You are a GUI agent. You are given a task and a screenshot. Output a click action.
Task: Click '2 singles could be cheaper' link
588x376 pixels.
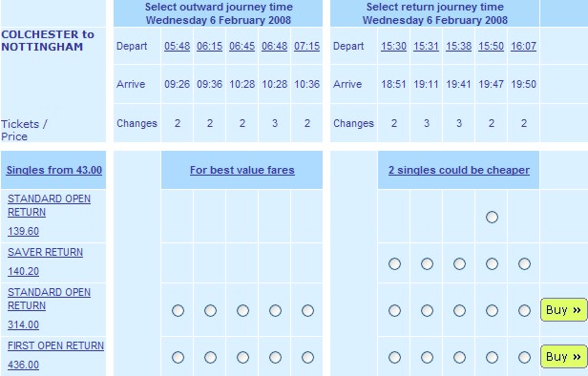[459, 170]
